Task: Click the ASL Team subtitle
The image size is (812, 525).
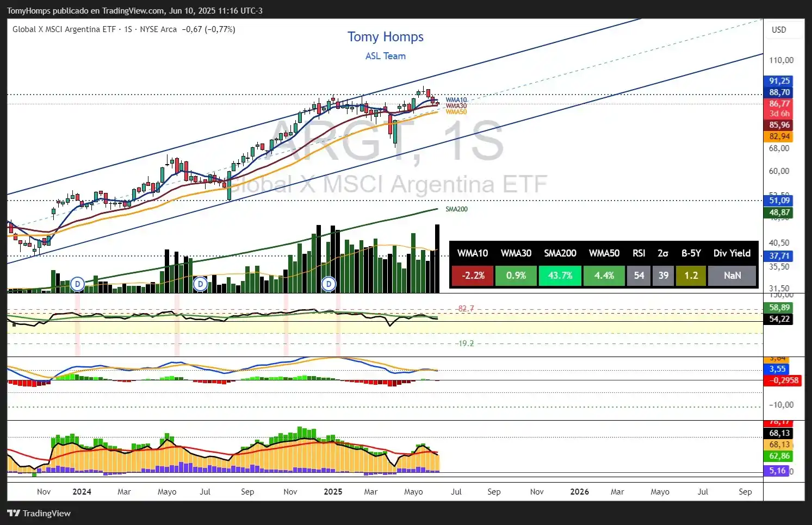Action: (386, 56)
